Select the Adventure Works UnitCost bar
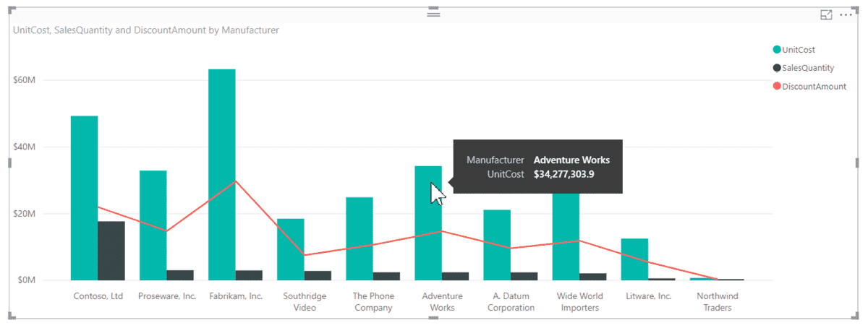This screenshot has width=868, height=328. pos(428,223)
